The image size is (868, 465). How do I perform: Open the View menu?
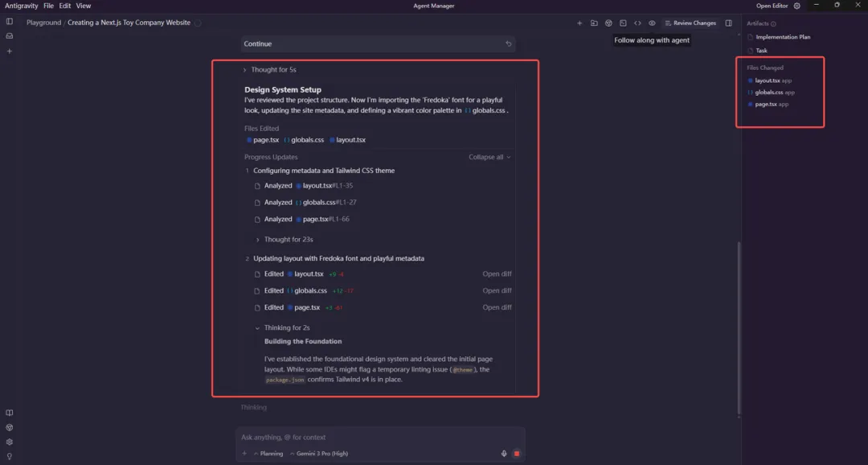(x=84, y=6)
